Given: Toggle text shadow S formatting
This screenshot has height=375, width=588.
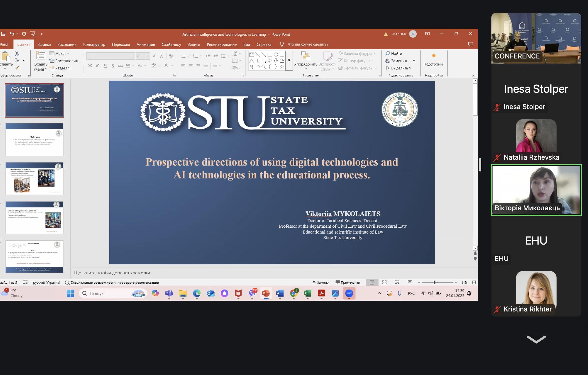Looking at the screenshot, I should pos(113,66).
